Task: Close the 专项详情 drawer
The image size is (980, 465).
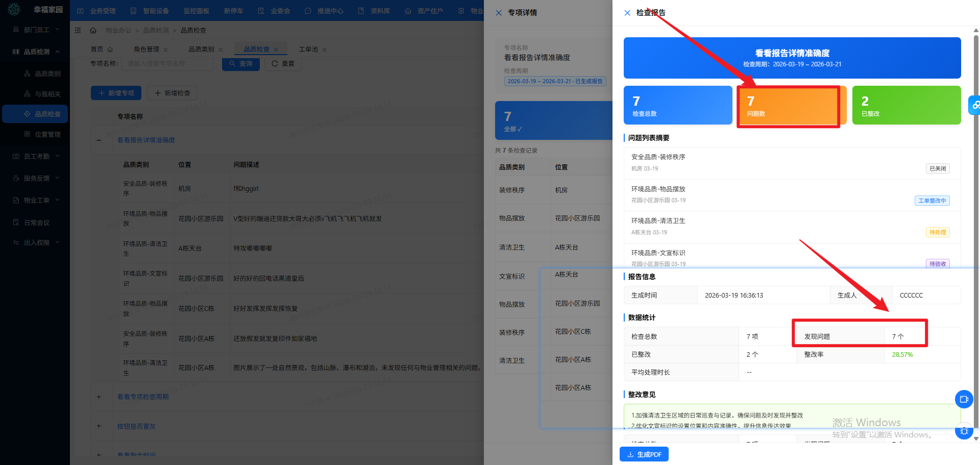Action: 499,13
